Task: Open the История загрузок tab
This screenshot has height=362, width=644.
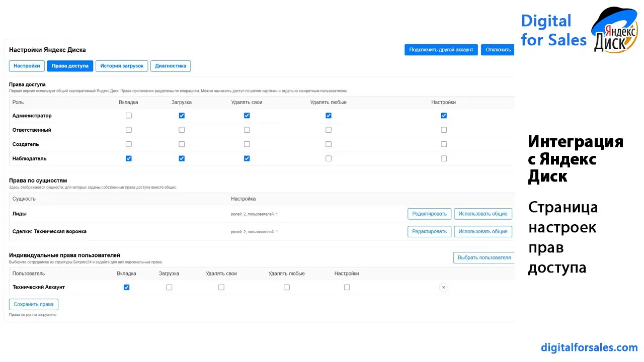Action: coord(122,66)
